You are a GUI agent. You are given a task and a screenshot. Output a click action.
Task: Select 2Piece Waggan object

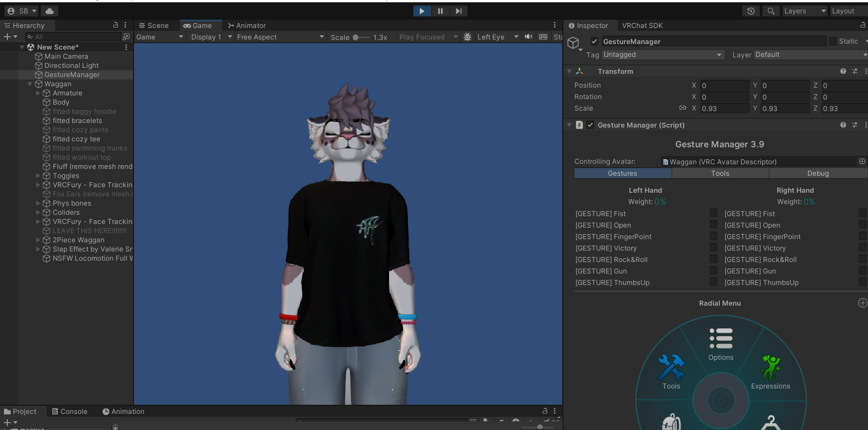tap(78, 240)
